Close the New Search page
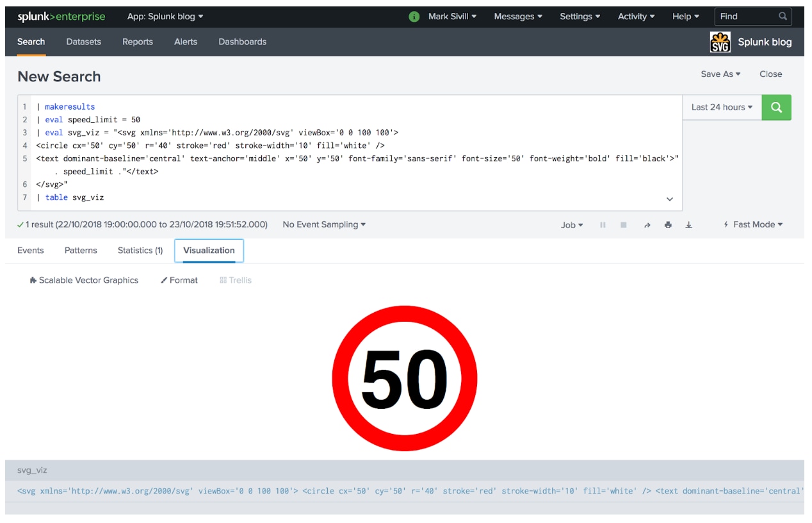The height and width of the screenshot is (523, 812). pos(770,74)
